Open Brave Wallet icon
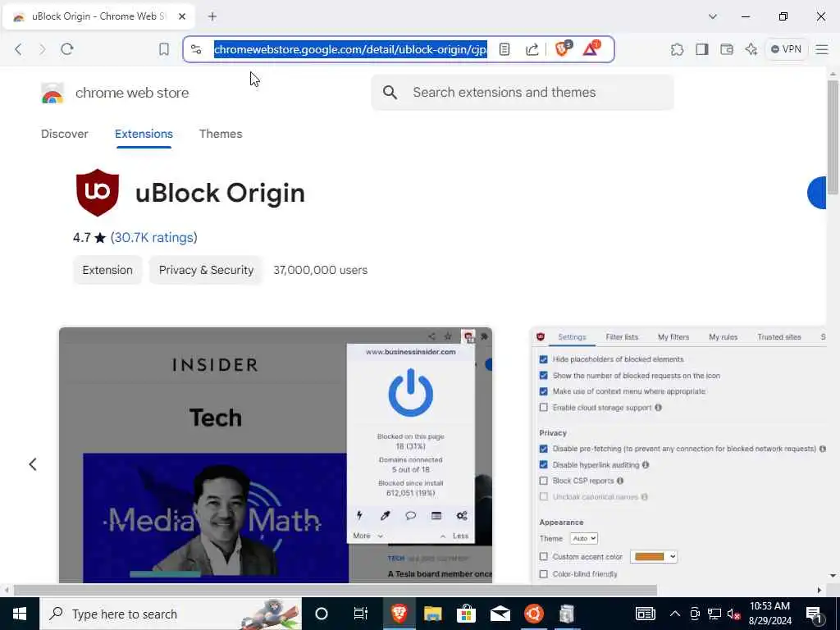This screenshot has height=630, width=840. pyautogui.click(x=727, y=49)
